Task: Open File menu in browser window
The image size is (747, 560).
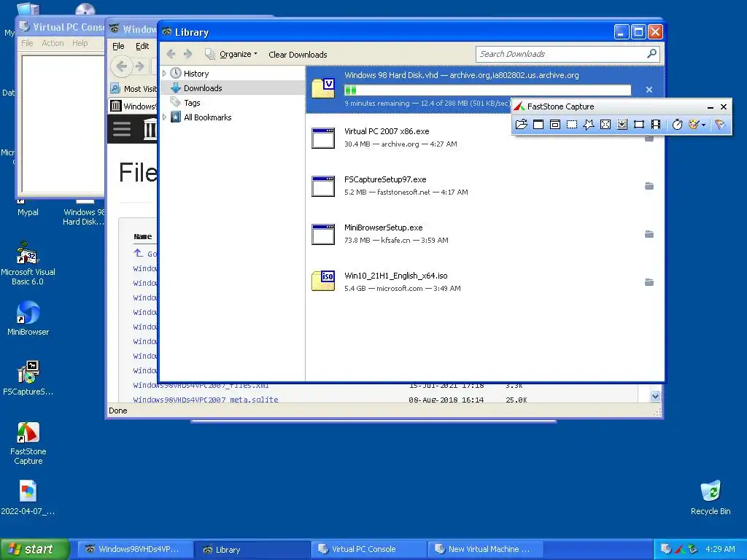Action: [118, 46]
